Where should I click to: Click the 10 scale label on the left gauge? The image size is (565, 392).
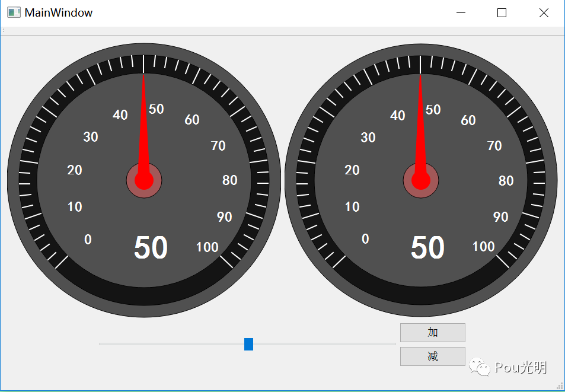click(x=75, y=207)
